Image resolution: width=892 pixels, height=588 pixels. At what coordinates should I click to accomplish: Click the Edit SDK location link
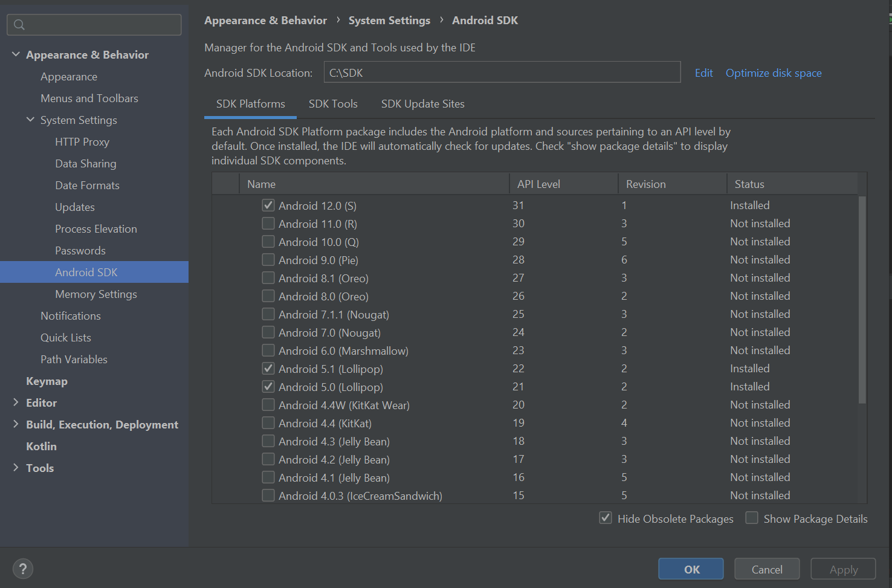703,73
